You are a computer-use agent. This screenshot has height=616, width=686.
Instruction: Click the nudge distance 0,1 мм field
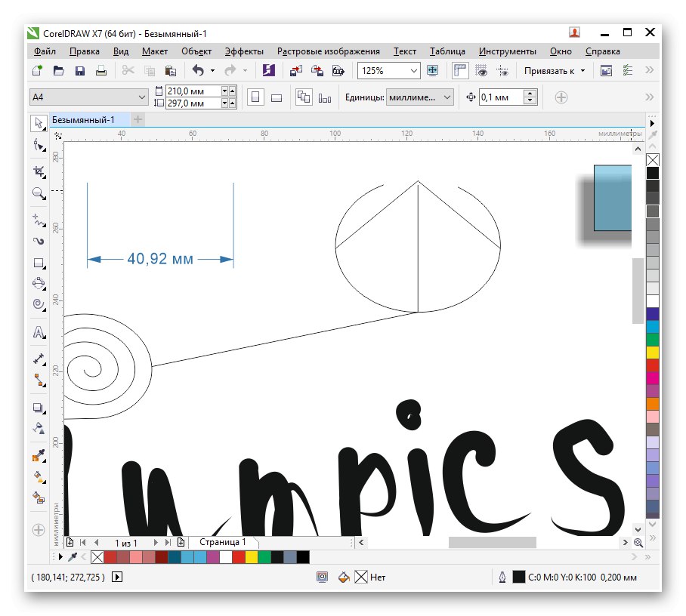(x=501, y=97)
